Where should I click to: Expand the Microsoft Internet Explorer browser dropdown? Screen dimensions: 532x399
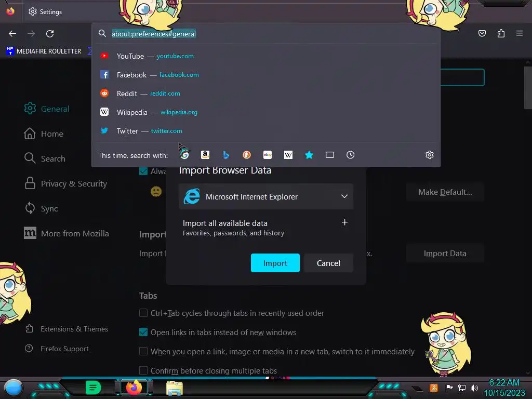click(266, 196)
